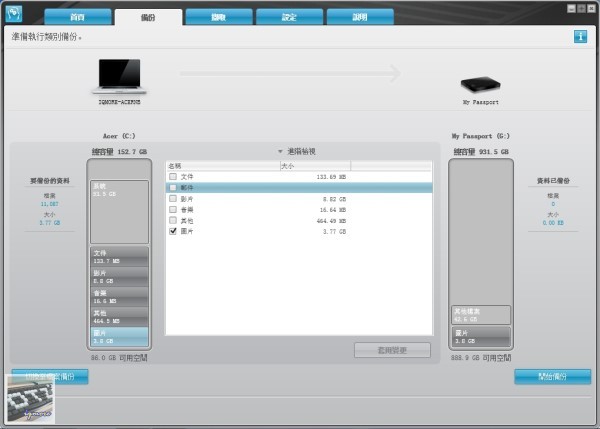Click the 套用變更 button

pos(392,350)
